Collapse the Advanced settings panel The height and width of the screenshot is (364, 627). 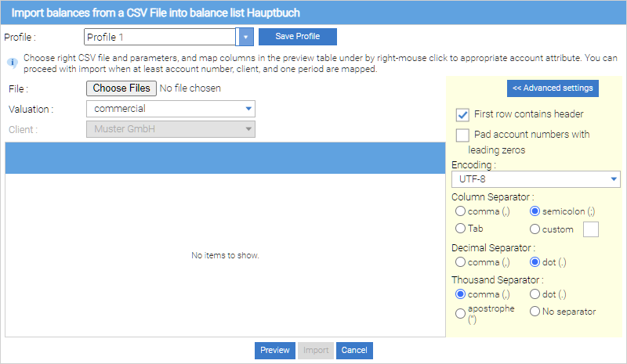[553, 88]
